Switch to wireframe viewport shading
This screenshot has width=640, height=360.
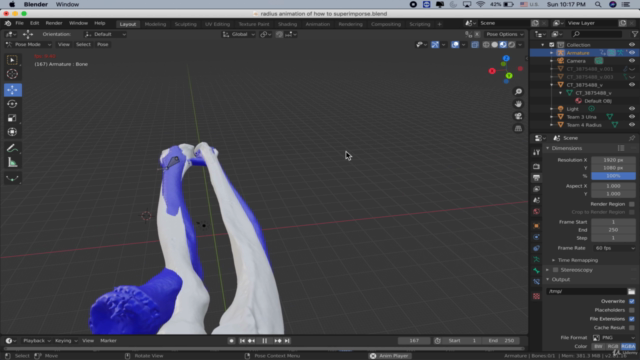pos(486,45)
